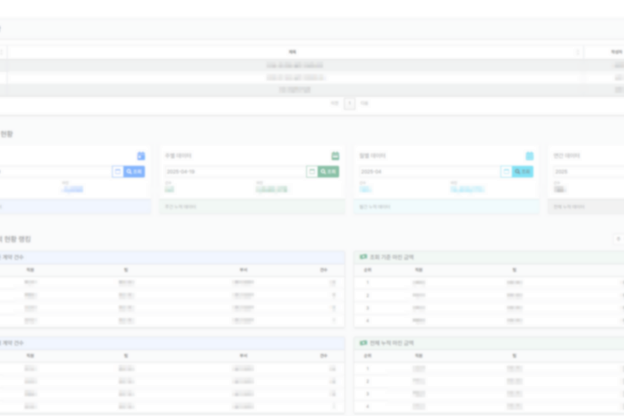Go to next page in top table pagination
Viewport: 624px width, 416px height.
click(x=365, y=102)
